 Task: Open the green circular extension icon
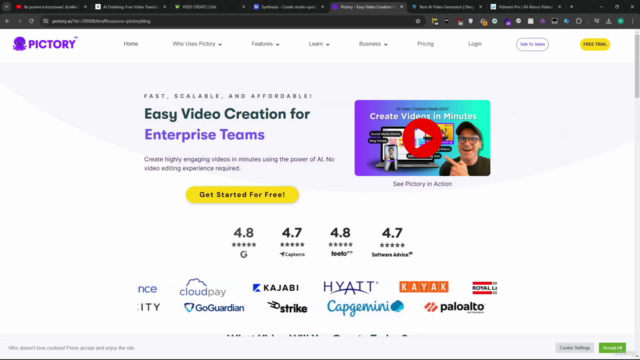pos(495,21)
